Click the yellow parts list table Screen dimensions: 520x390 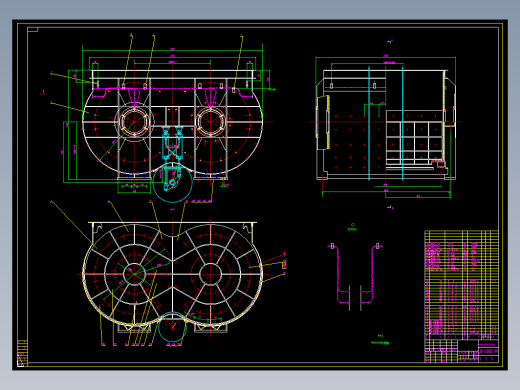tap(461, 284)
